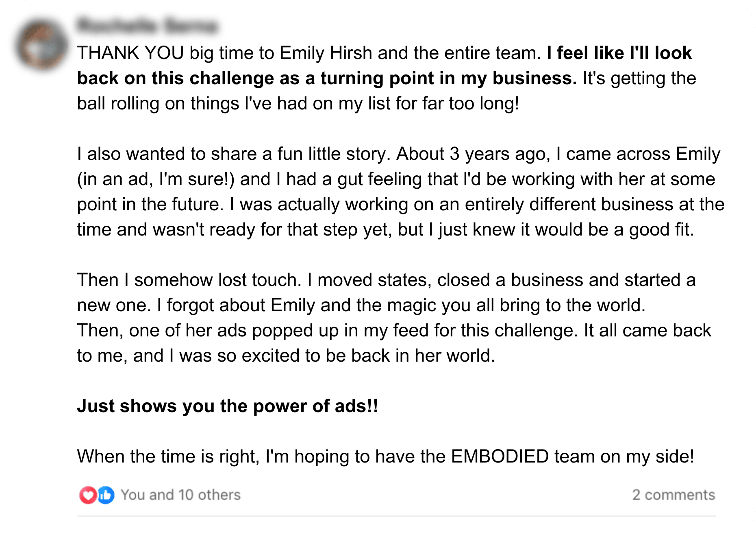Open the "2 comments" link
The height and width of the screenshot is (539, 756).
[x=673, y=495]
